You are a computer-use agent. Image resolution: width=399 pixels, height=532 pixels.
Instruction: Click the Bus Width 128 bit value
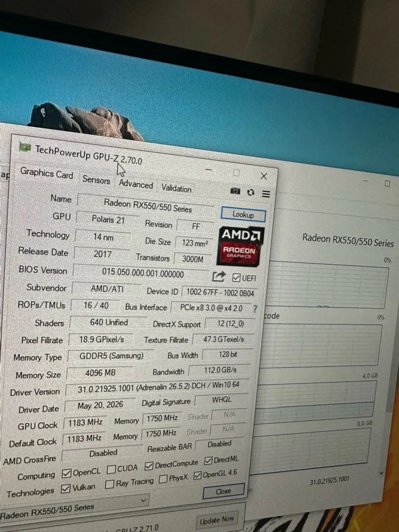pos(228,355)
